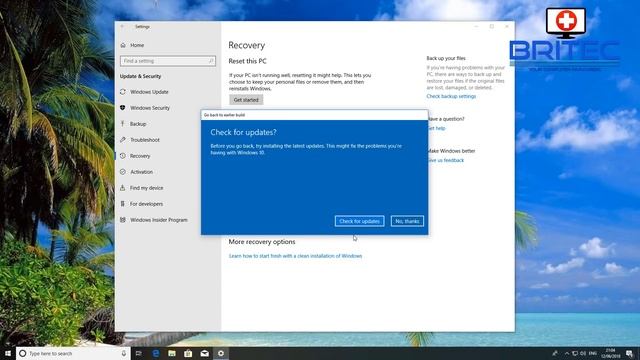Click the taskbar microphone icon
Image resolution: width=640 pixels, height=360 pixels.
(124, 353)
